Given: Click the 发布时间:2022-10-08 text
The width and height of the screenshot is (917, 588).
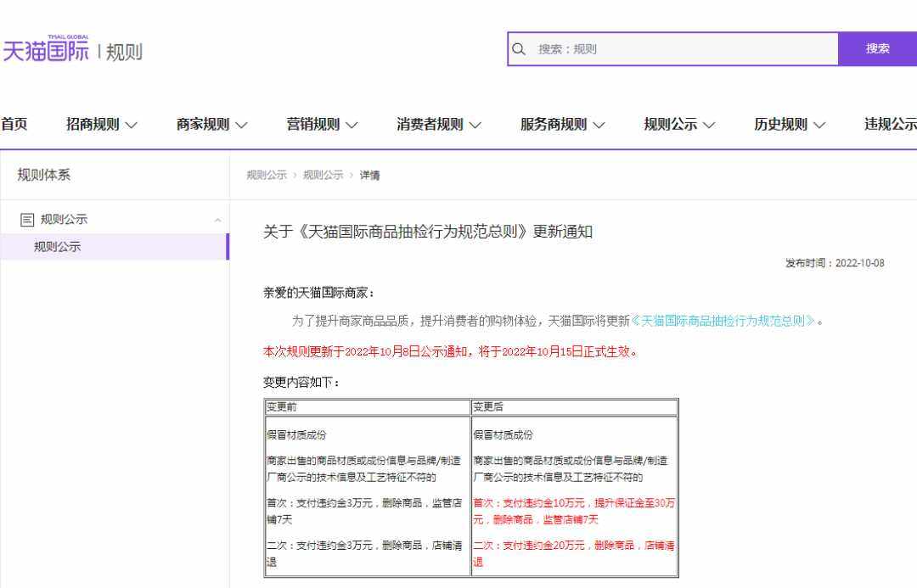Looking at the screenshot, I should tap(835, 263).
